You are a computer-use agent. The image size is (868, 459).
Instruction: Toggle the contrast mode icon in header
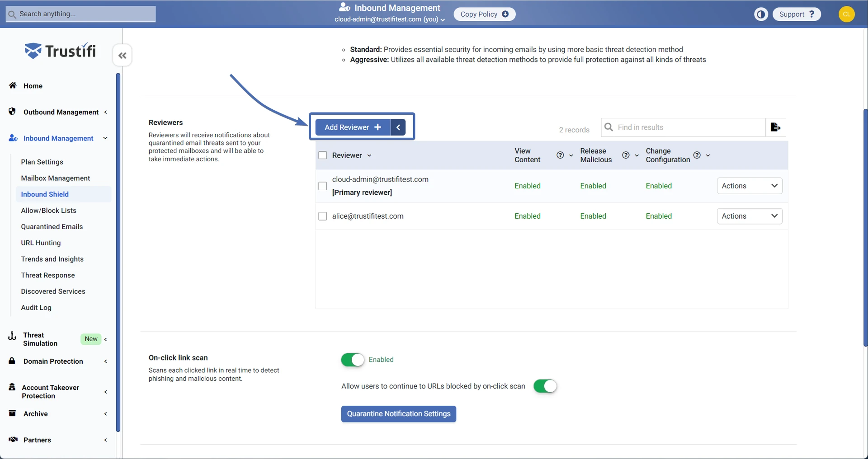761,14
